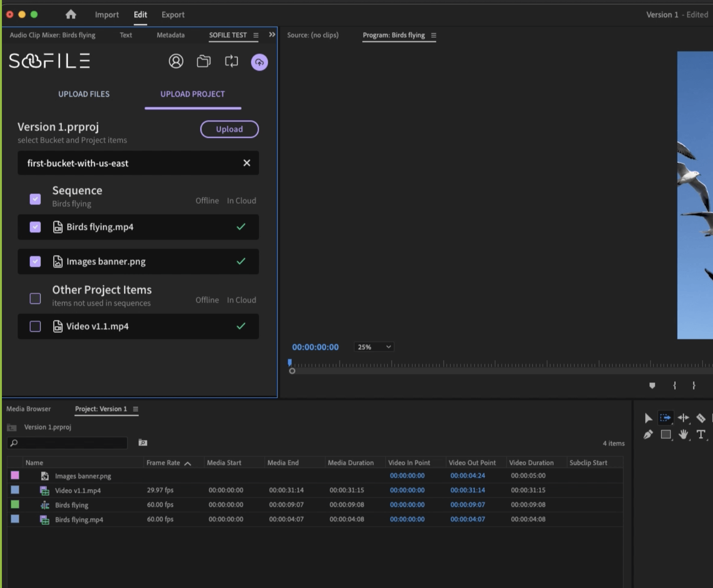Check the Other Project Items checkbox
This screenshot has width=713, height=588.
click(35, 298)
